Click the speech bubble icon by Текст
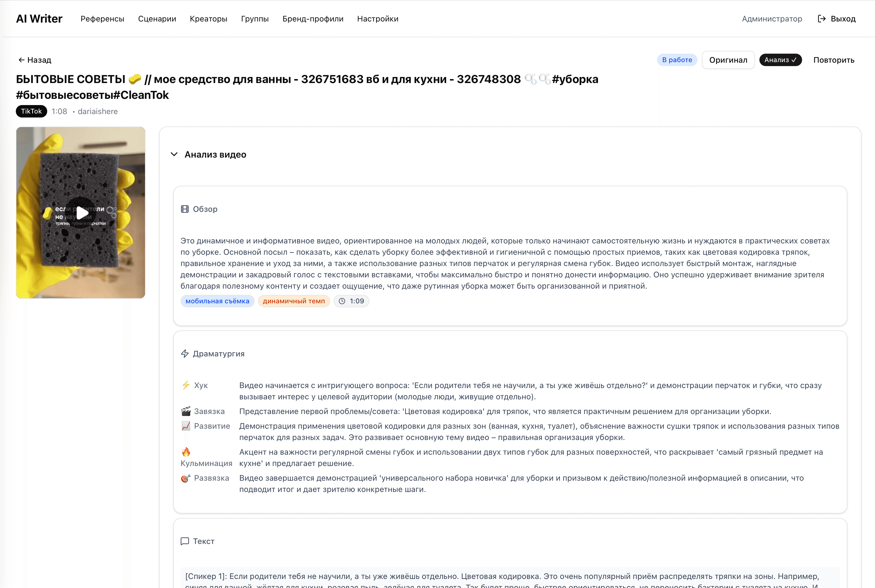 pos(185,541)
